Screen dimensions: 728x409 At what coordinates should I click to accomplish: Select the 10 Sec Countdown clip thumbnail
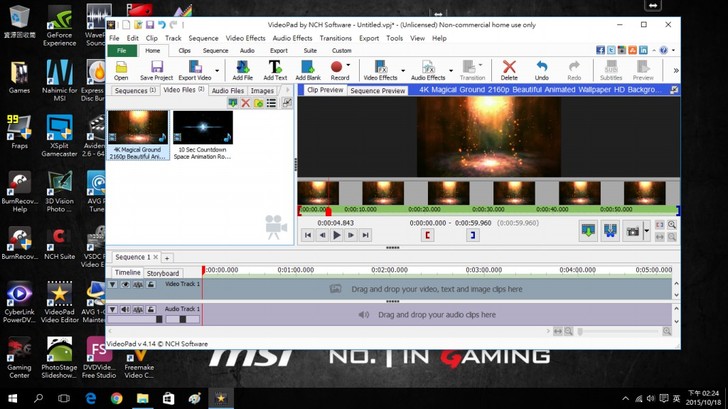tap(202, 129)
